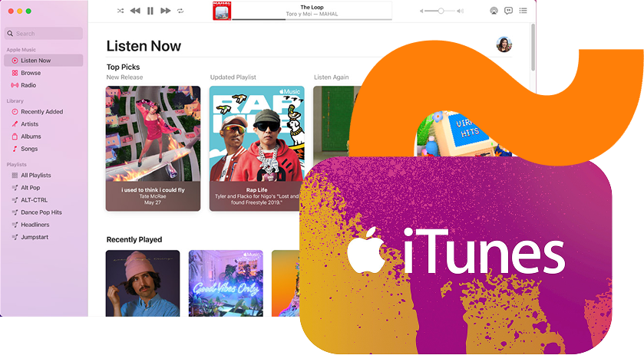This screenshot has height=355, width=644.
Task: Open the Rap Life playlist card
Action: tap(256, 149)
